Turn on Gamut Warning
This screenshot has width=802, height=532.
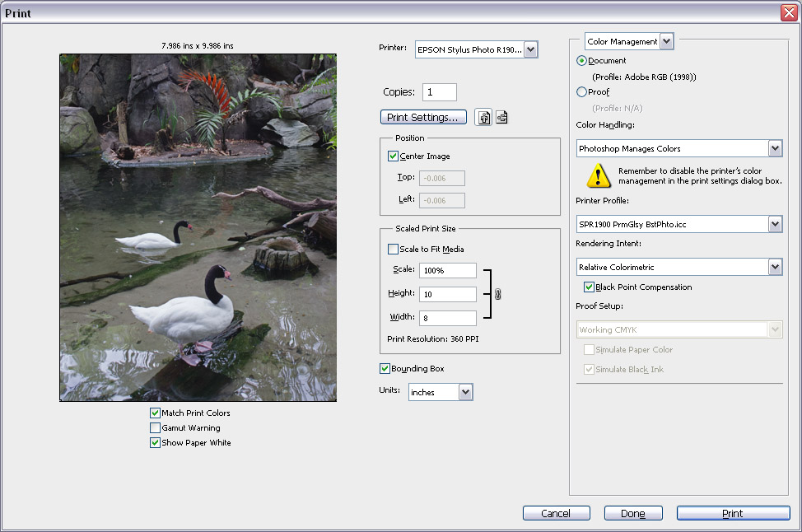(155, 427)
